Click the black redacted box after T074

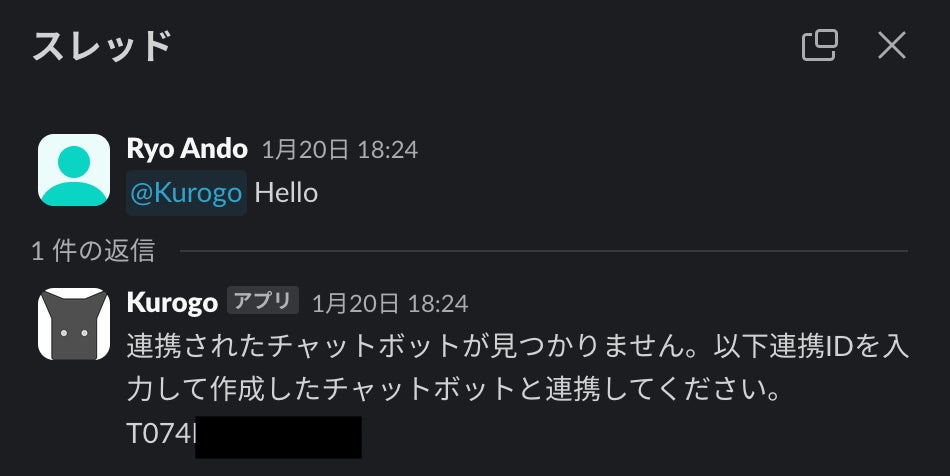coord(278,437)
